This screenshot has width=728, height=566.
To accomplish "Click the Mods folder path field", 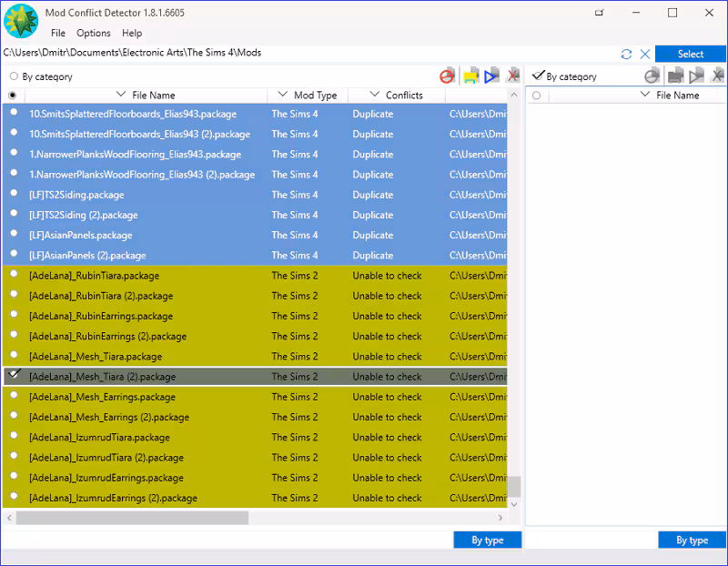I will coord(308,53).
